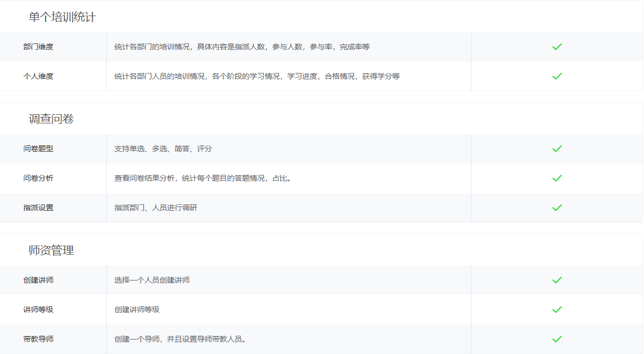The image size is (644, 354).
Task: Click the checkmark for 部门维度 row
Action: [557, 47]
